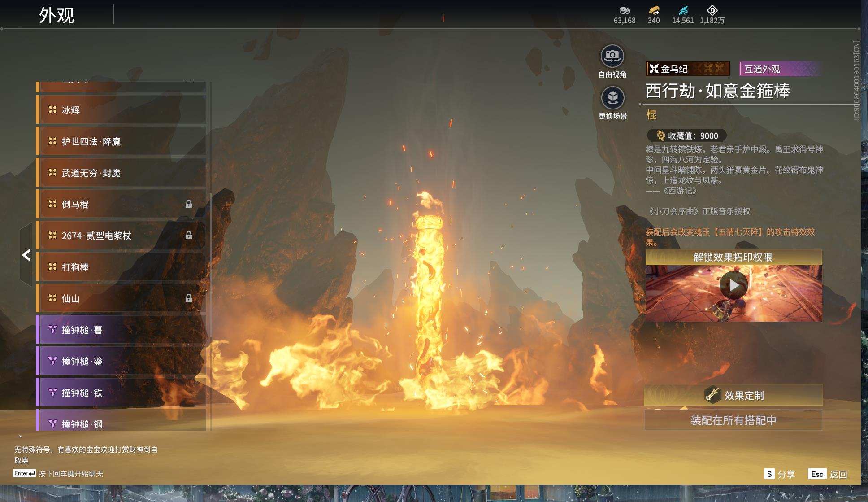Select the 冰辉 skin

(x=121, y=110)
